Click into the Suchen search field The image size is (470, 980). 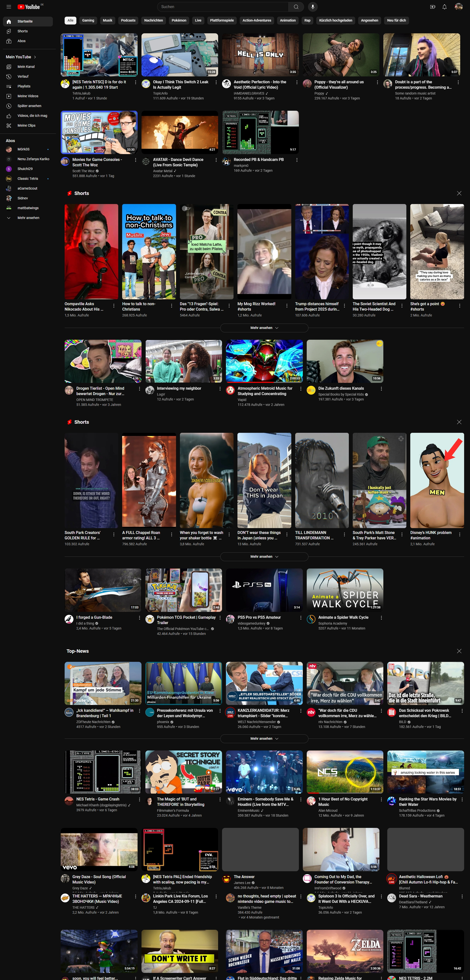tap(223, 7)
